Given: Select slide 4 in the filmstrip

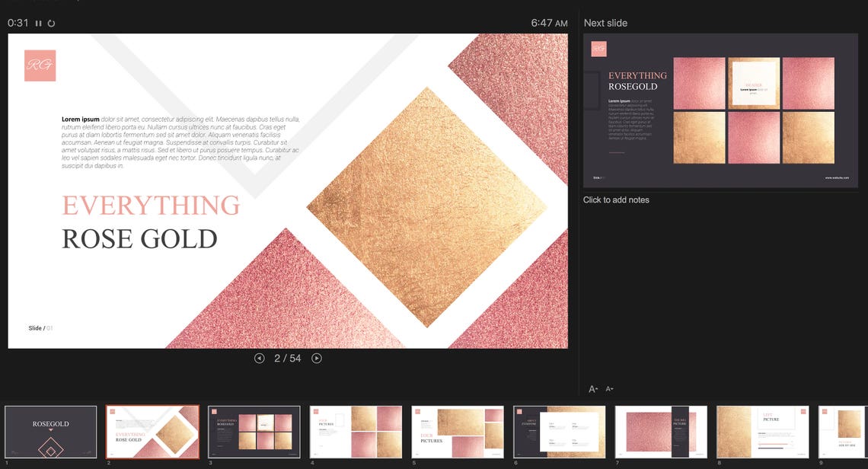Looking at the screenshot, I should coord(356,432).
